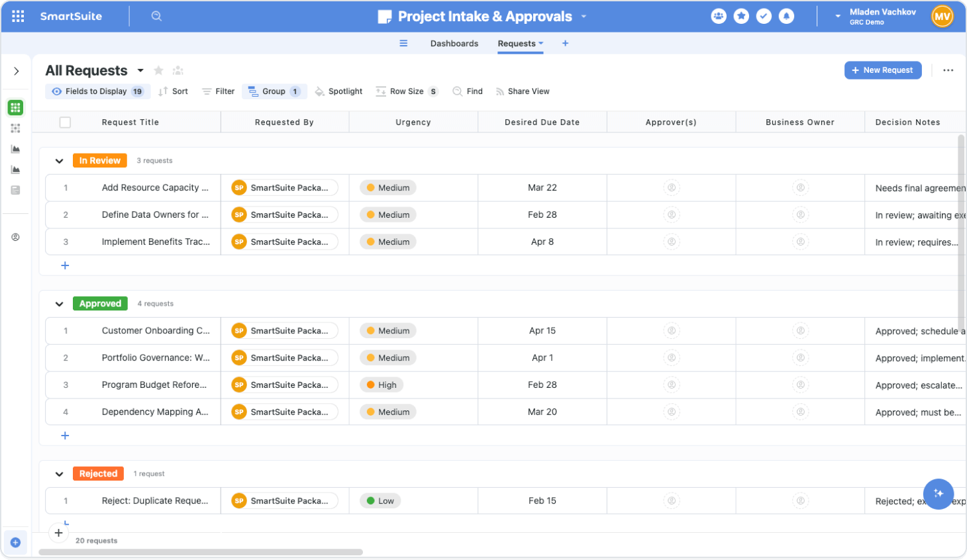Open Sort options
The width and height of the screenshot is (967, 560).
[x=174, y=91]
